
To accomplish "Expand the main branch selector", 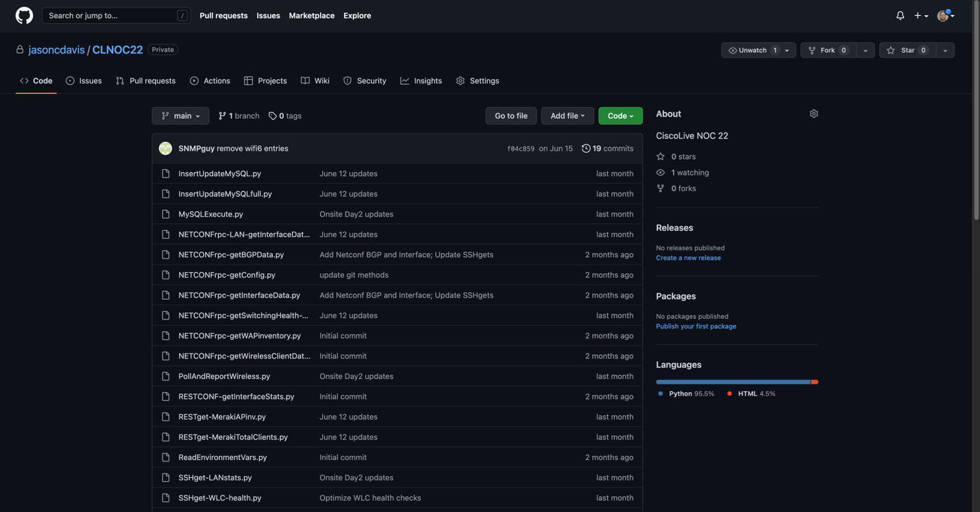I will click(180, 116).
